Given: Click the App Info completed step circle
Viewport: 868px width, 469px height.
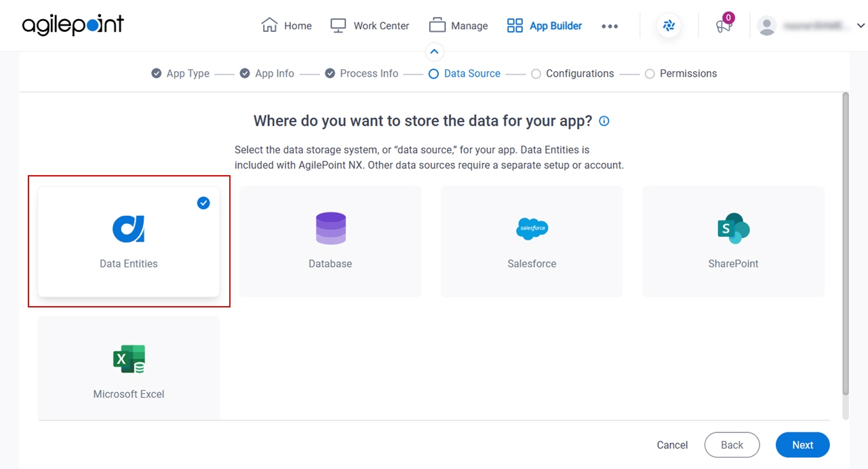Looking at the screenshot, I should 245,73.
